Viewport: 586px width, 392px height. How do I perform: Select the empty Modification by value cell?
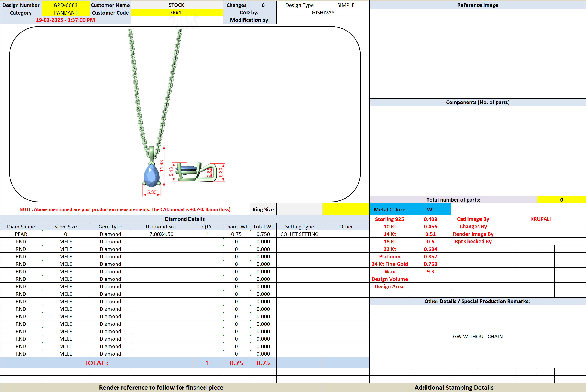click(323, 20)
